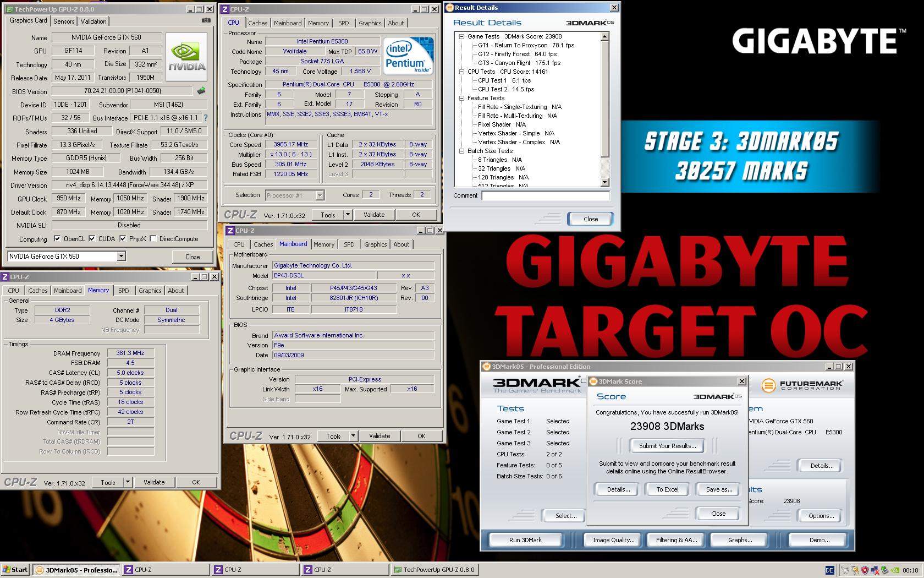The width and height of the screenshot is (924, 578).
Task: Open SPD tab in CPU-Z Mainboard window
Action: coord(349,244)
